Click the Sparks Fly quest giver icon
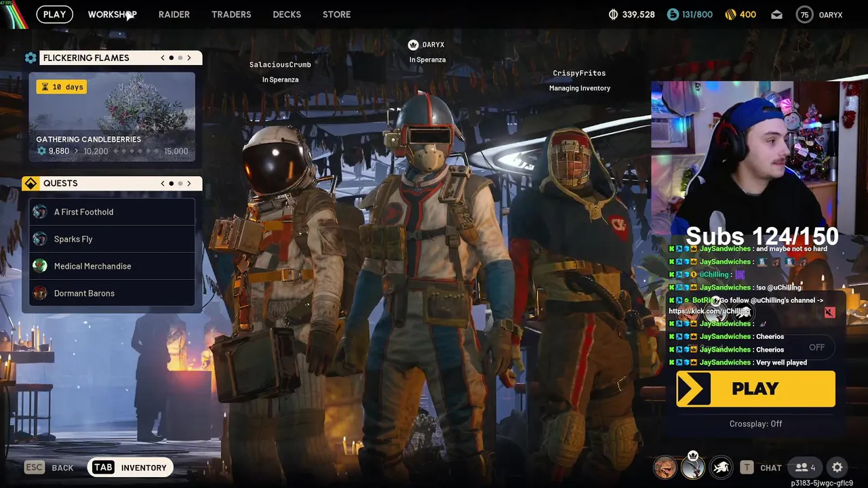Viewport: 868px width, 488px height. pos(41,239)
